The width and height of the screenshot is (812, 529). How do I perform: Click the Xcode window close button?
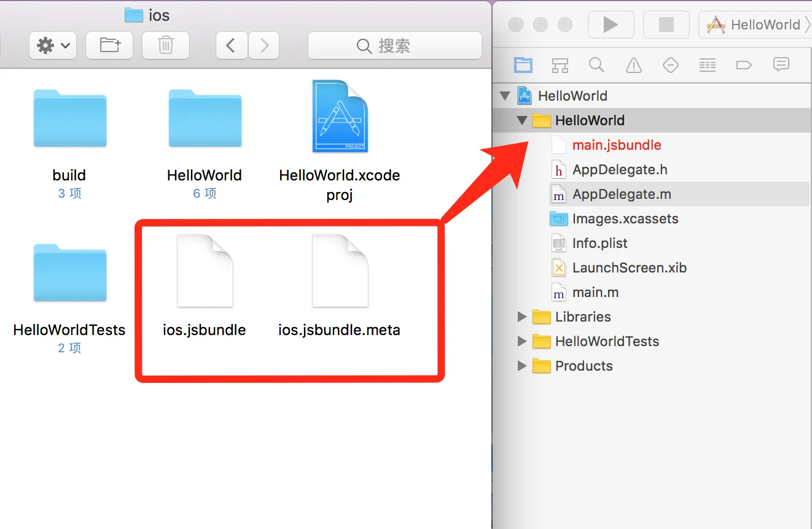pos(516,25)
